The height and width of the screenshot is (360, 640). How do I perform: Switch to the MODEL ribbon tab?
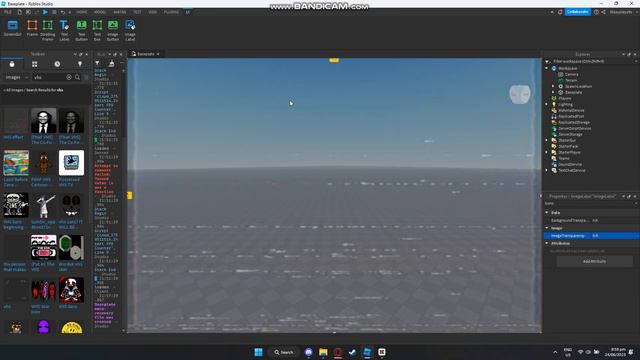tap(100, 12)
